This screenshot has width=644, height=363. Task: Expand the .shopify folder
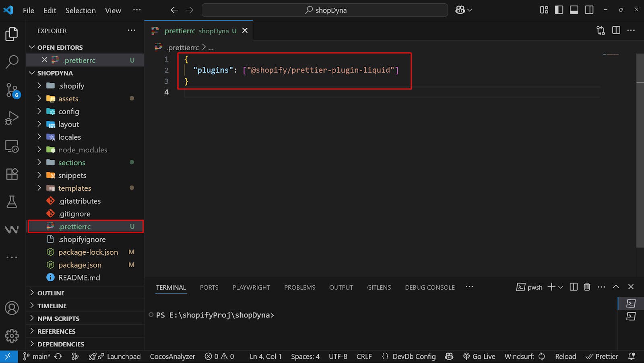coord(71,86)
